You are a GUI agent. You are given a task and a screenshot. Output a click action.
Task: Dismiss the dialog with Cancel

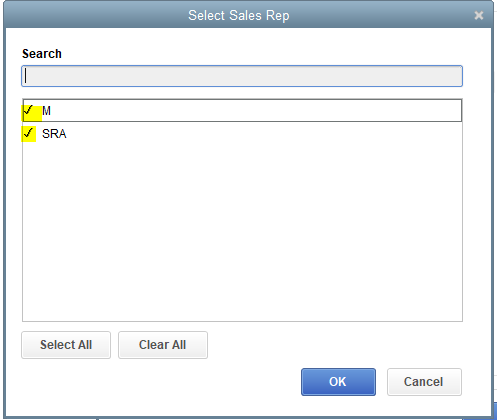coord(424,382)
